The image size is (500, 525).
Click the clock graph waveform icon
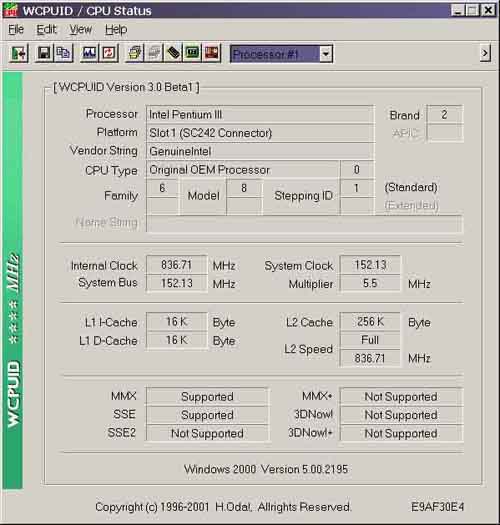(89, 54)
